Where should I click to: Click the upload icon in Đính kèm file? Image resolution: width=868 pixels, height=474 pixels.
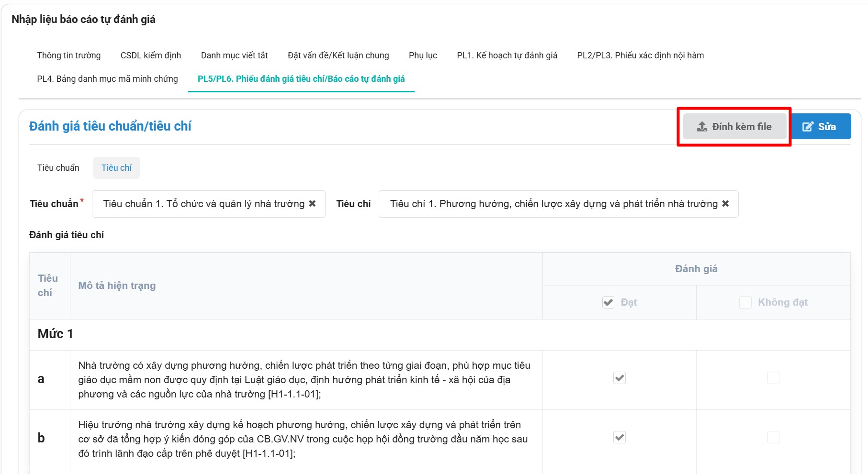[702, 127]
